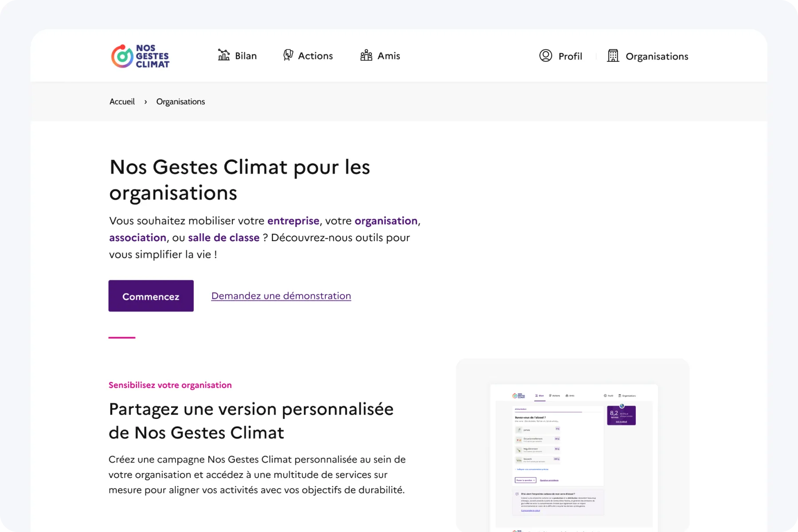Screen dimensions: 798x532
Task: Click the highlighted word association
Action: 137,238
